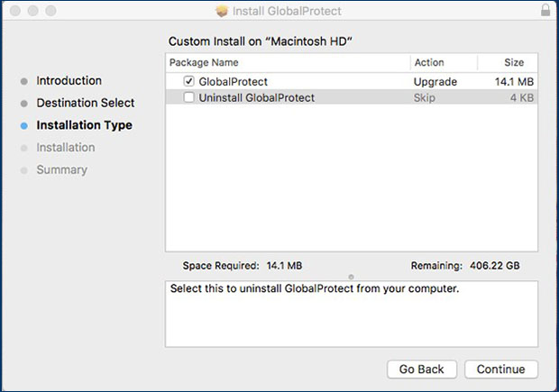
Task: Click the pane resize handle above the description
Action: click(351, 276)
